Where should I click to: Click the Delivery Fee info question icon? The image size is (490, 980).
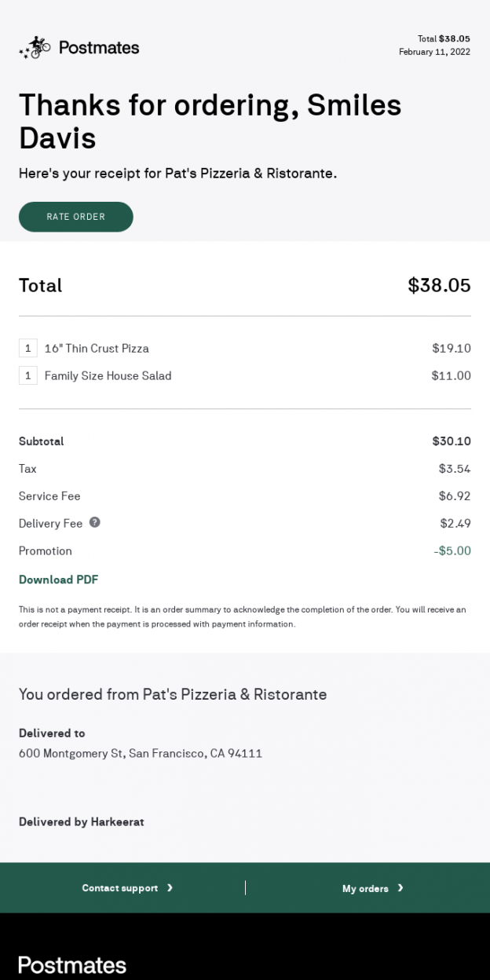[94, 522]
